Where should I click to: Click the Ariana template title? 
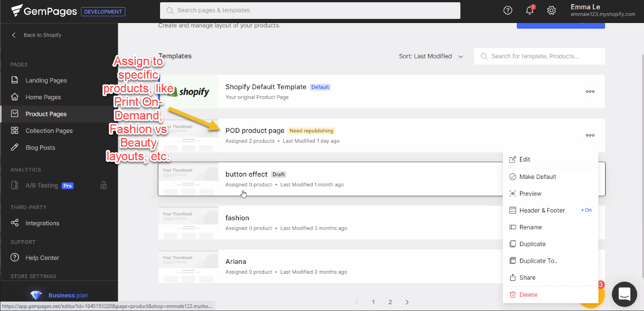tap(236, 262)
